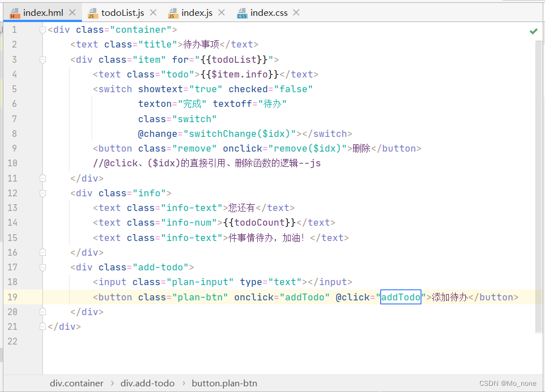
Task: Click fold end marker at line 21
Action: [x=43, y=326]
